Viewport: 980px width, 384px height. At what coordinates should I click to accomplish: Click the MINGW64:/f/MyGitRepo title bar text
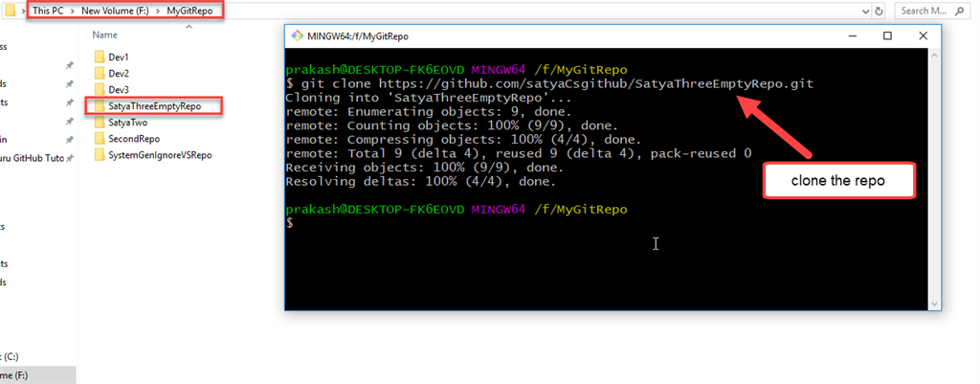click(358, 36)
